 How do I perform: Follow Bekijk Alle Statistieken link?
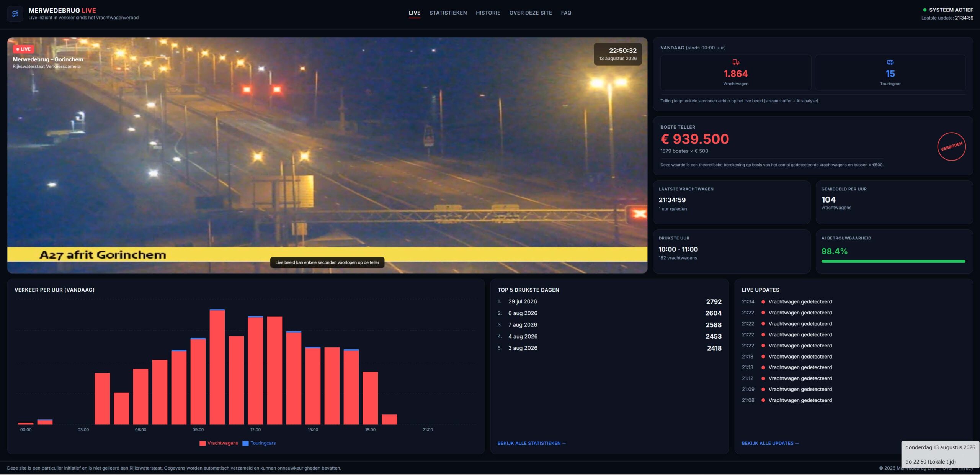[531, 443]
